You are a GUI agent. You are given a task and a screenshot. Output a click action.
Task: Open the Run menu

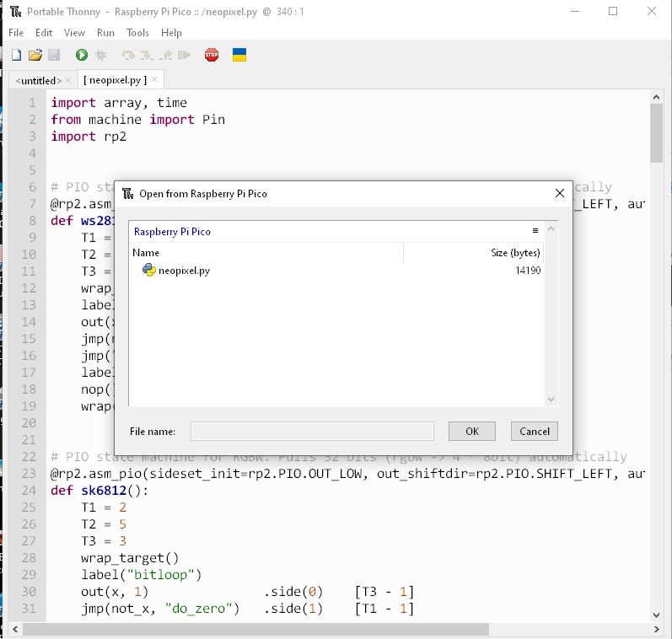point(105,32)
